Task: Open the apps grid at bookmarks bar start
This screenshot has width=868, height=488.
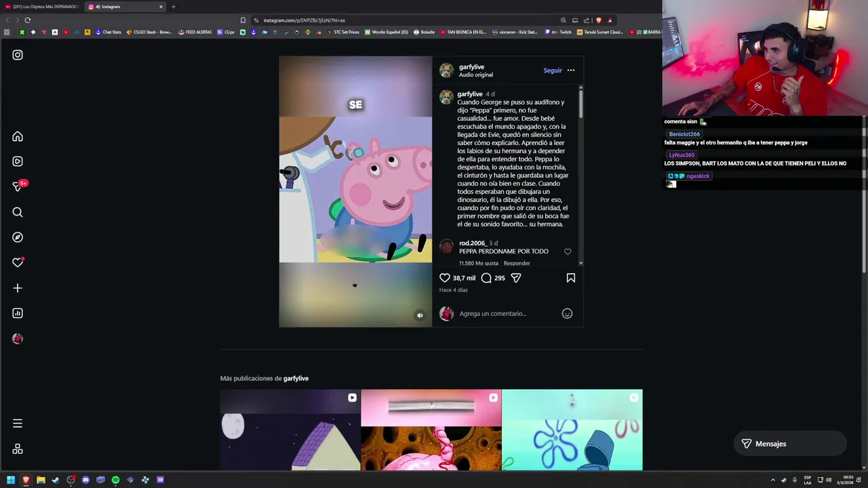Action: [7, 32]
